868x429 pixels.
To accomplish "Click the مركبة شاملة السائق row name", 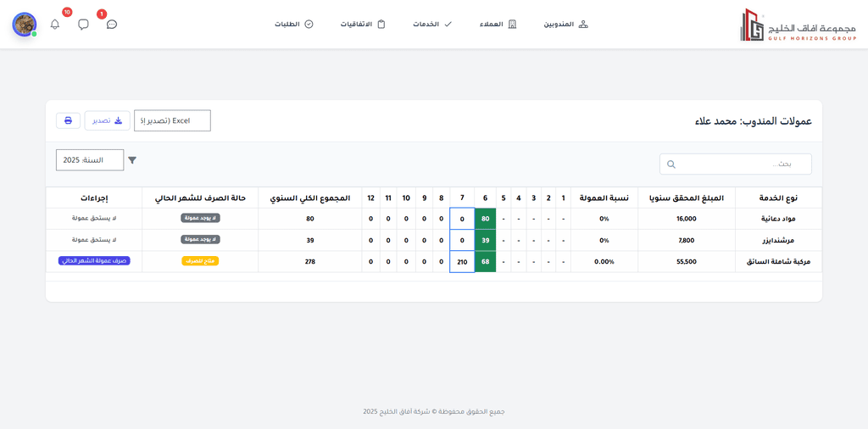I will pyautogui.click(x=778, y=261).
